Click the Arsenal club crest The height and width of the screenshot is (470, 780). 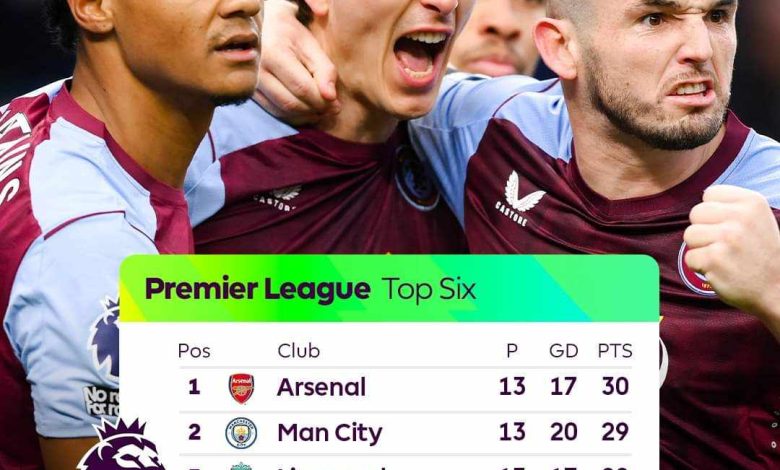(x=241, y=387)
